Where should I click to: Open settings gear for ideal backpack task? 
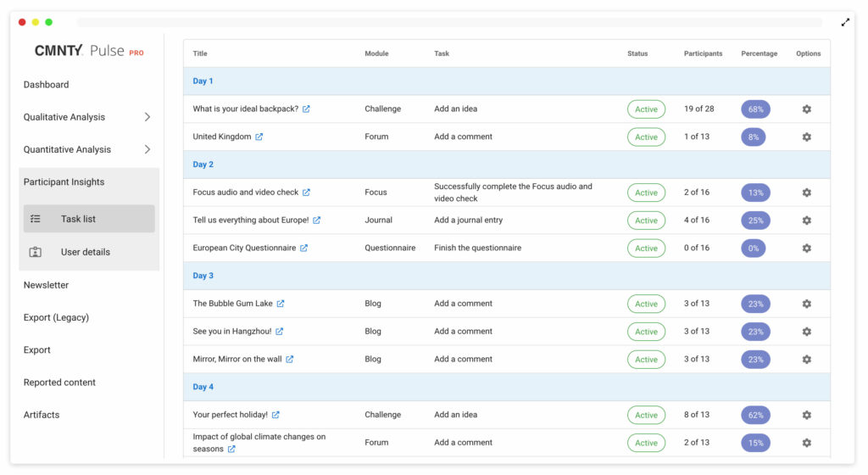pos(807,109)
